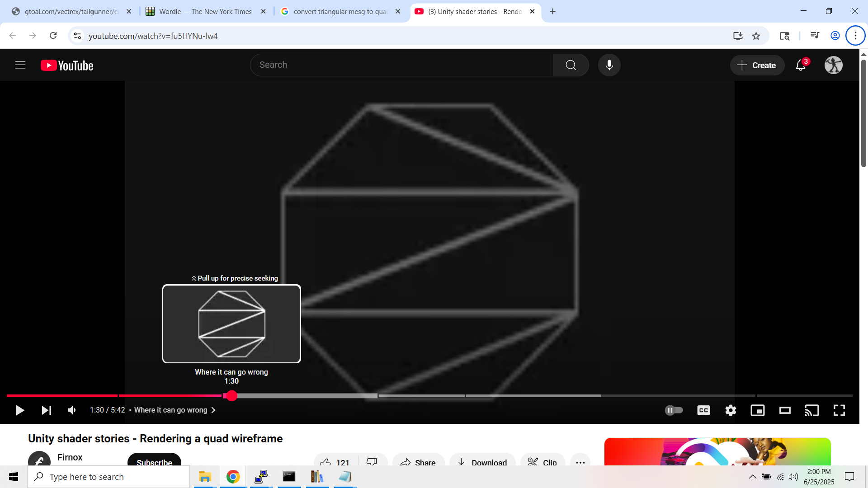This screenshot has height=488, width=868.
Task: Switch to theater mode
Action: point(785,410)
